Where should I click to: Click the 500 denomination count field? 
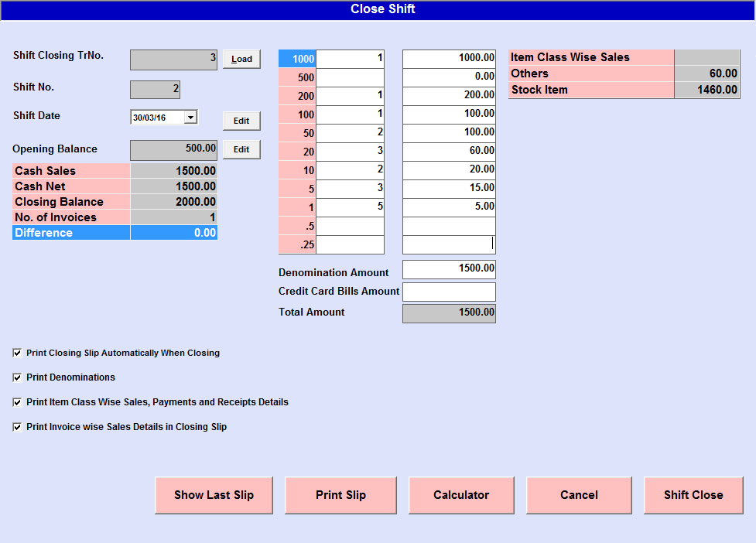pos(351,77)
